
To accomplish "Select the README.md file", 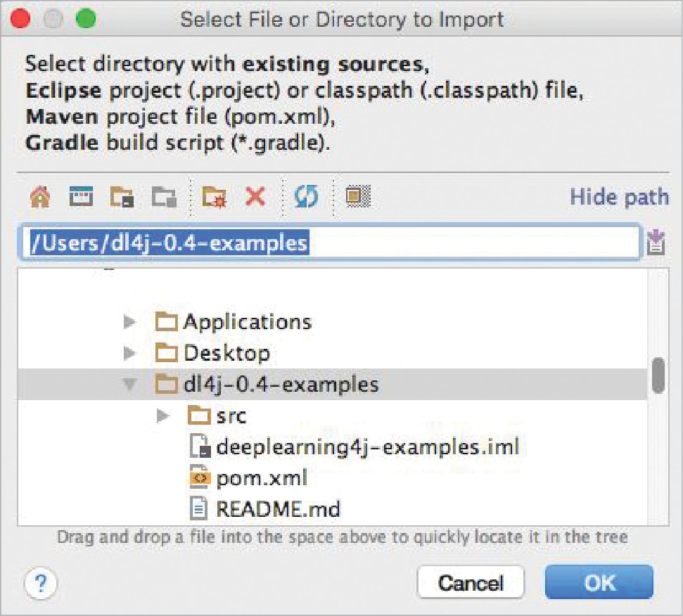I will coord(278,508).
